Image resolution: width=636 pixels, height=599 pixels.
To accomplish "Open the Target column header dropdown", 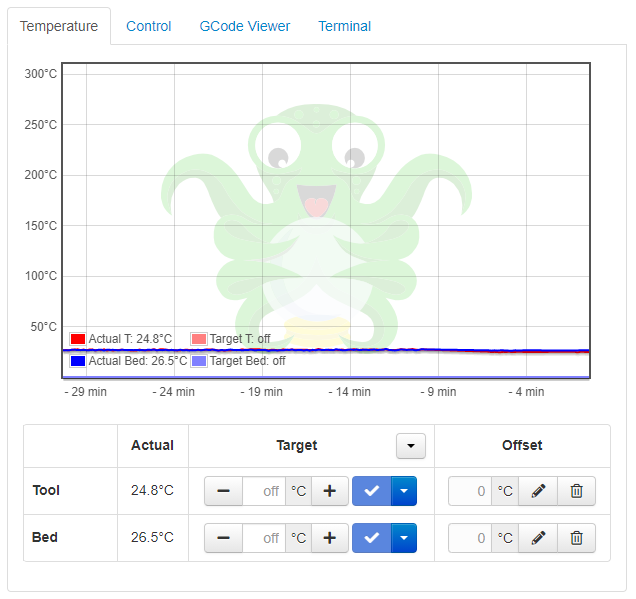I will [411, 446].
